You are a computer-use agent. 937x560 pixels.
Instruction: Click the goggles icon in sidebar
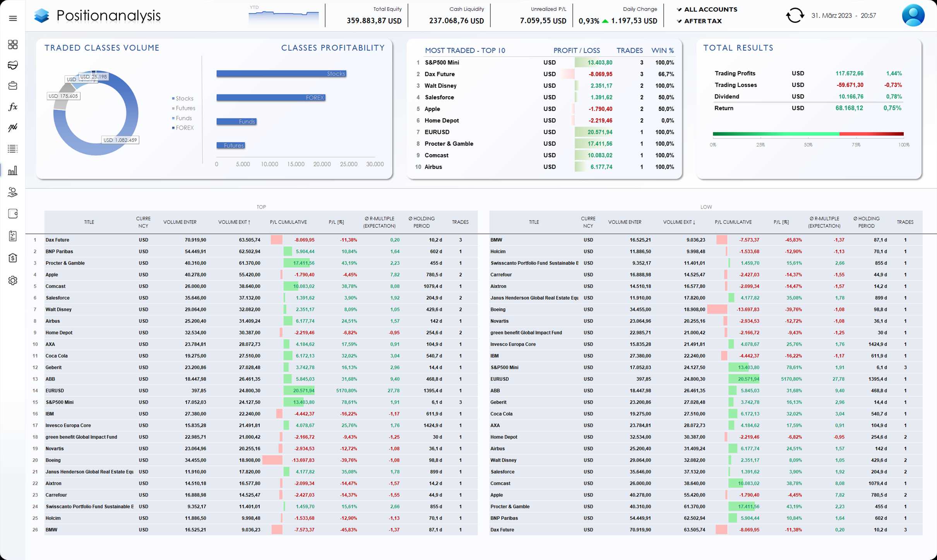[x=13, y=65]
